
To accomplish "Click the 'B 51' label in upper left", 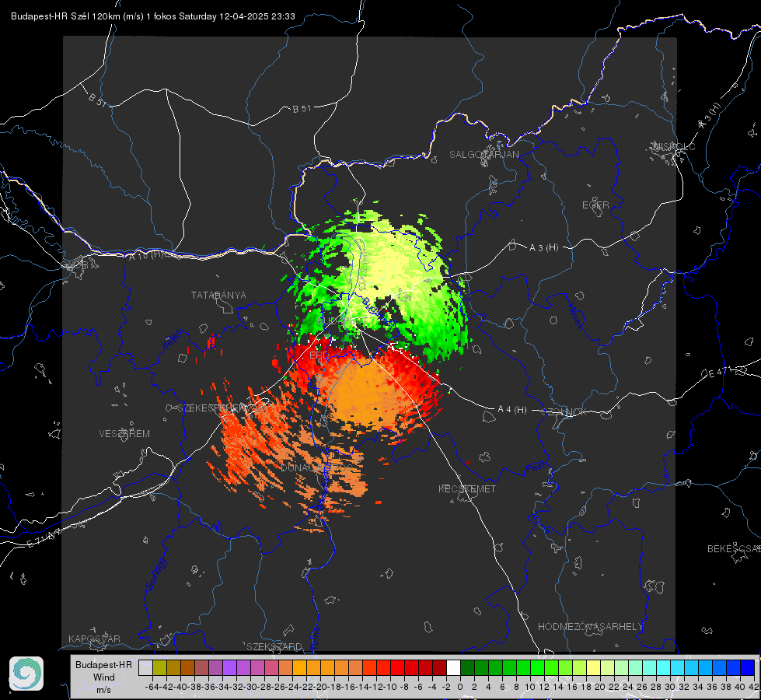I will pos(97,100).
